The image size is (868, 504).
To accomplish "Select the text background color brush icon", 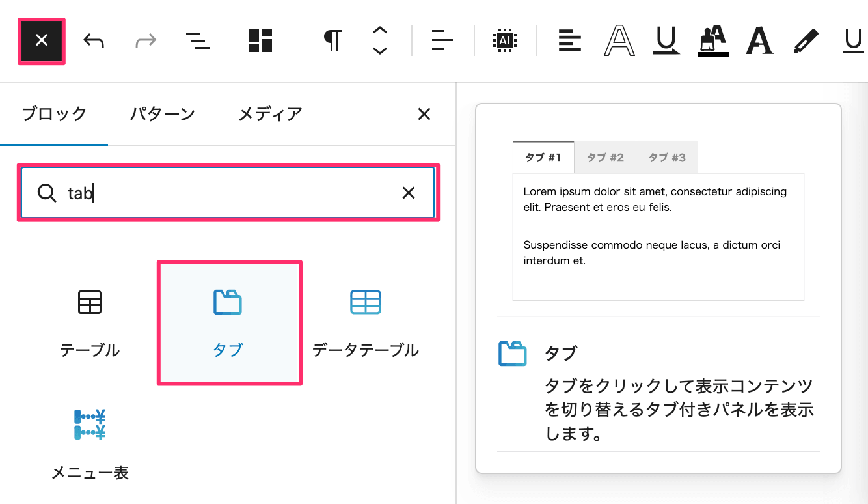I will click(712, 41).
